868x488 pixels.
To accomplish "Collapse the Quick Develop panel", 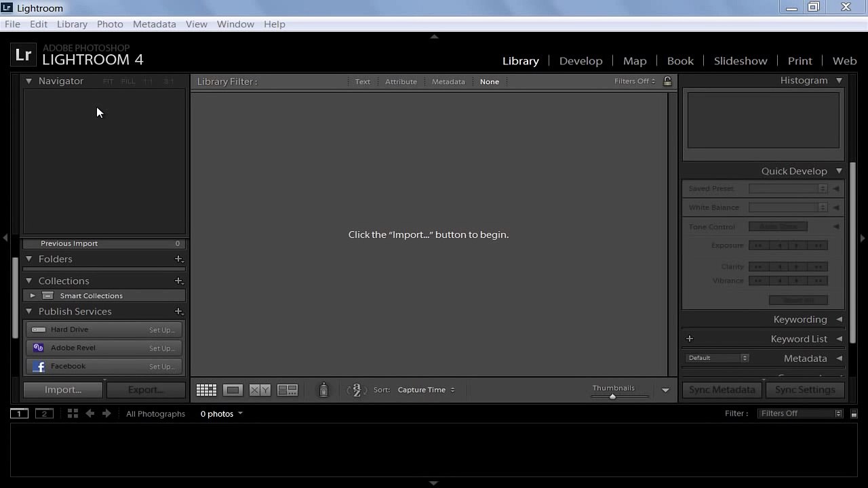I will (x=839, y=171).
